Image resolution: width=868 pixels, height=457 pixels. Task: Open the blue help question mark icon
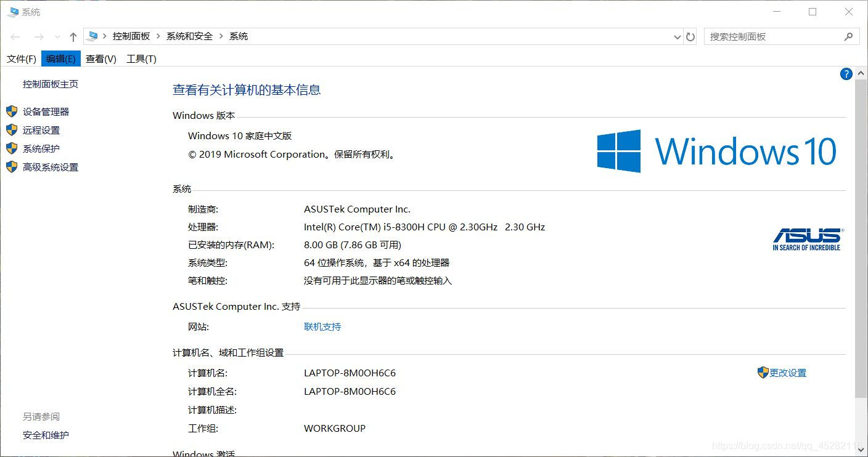(846, 74)
